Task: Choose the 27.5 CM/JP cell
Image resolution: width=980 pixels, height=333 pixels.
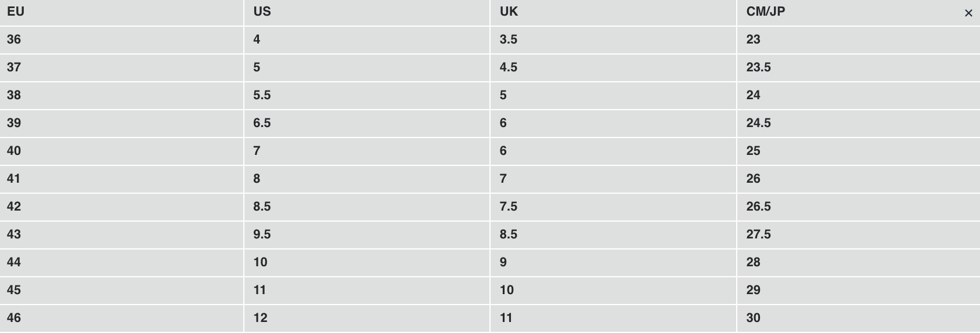Action: 758,234
